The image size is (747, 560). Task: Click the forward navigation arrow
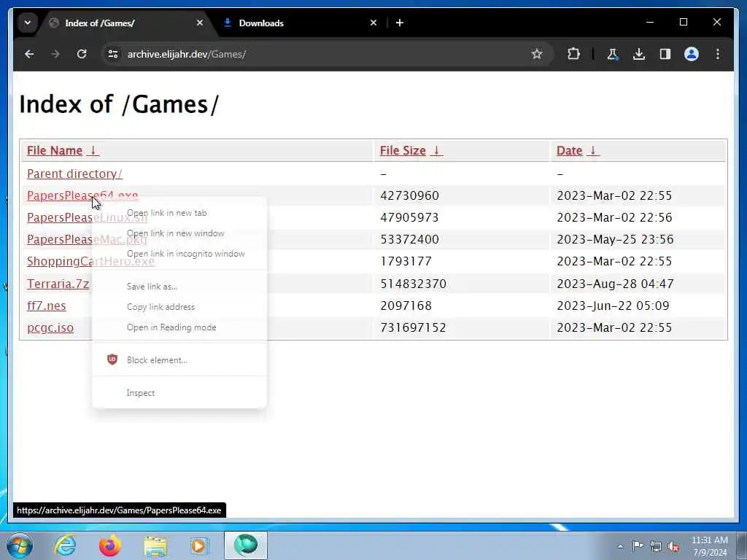pyautogui.click(x=55, y=54)
